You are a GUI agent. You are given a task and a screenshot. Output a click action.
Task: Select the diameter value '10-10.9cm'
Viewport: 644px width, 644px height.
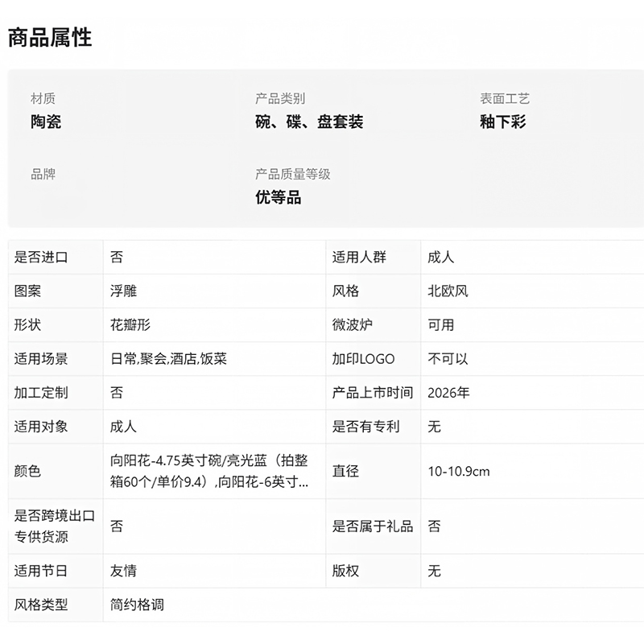point(459,471)
